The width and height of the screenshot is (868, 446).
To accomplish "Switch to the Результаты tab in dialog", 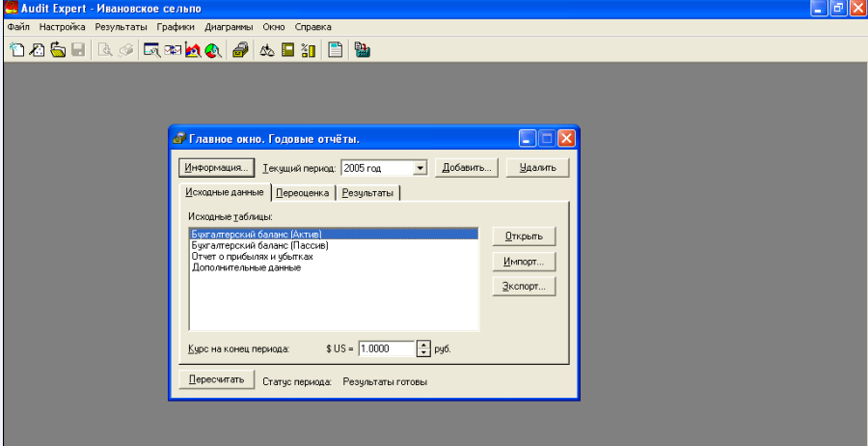I will click(x=368, y=193).
